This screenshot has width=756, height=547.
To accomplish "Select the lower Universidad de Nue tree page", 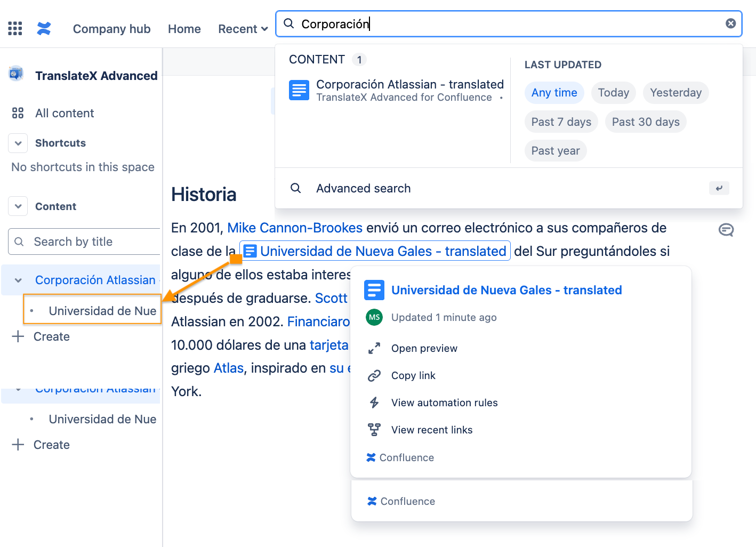I will point(102,419).
